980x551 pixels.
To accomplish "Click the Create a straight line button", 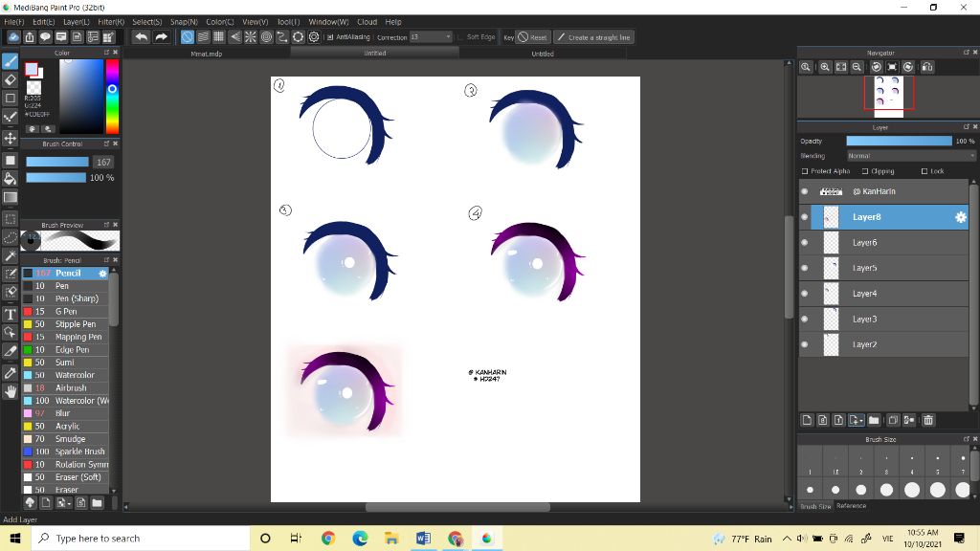I will [593, 37].
